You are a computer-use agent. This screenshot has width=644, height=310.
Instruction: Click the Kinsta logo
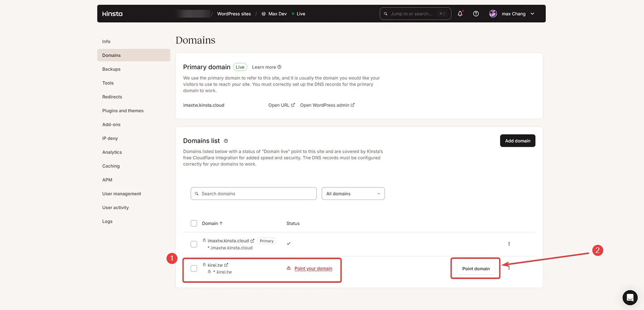coord(112,14)
